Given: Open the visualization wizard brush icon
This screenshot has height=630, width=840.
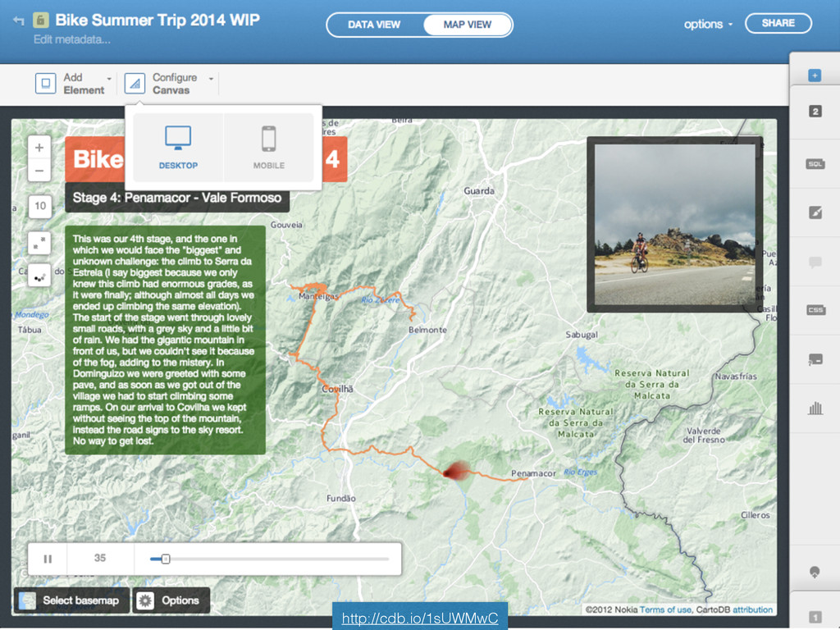Looking at the screenshot, I should pos(815,212).
